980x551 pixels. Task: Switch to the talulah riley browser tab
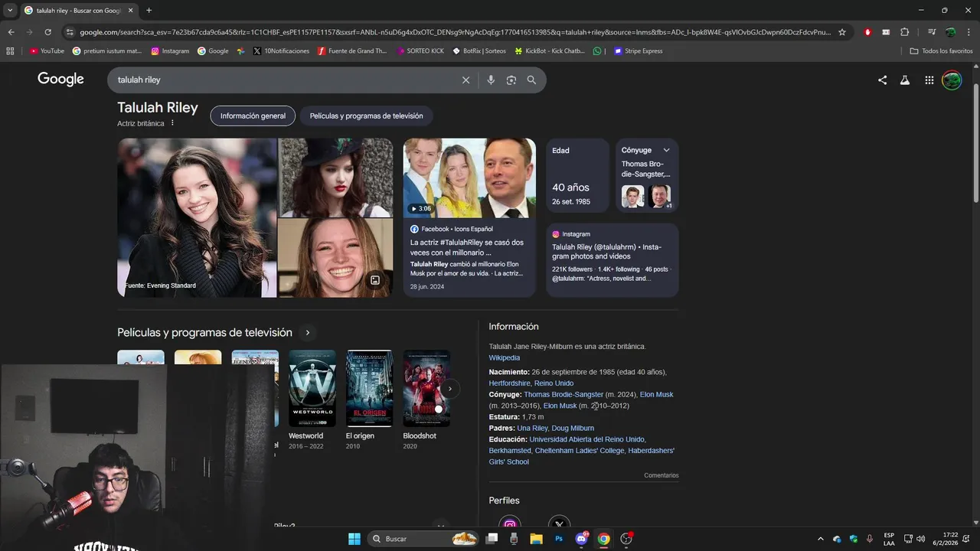(78, 10)
